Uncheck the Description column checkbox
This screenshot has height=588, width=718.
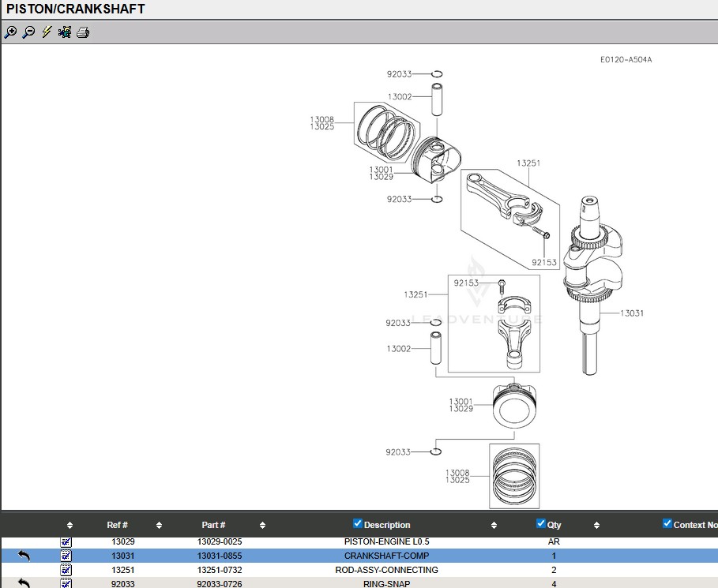click(358, 523)
